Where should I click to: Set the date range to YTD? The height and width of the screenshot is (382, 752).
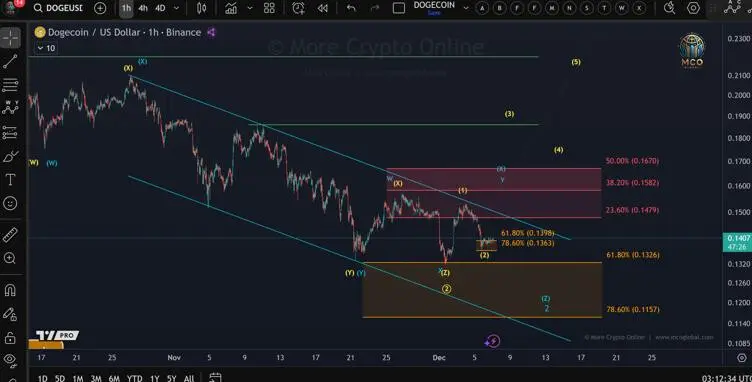click(x=135, y=378)
